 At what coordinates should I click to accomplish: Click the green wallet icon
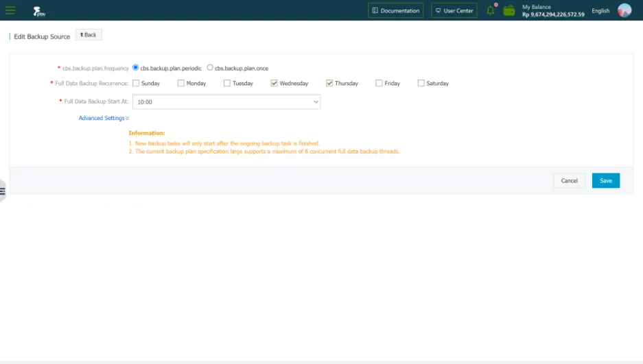tap(508, 10)
